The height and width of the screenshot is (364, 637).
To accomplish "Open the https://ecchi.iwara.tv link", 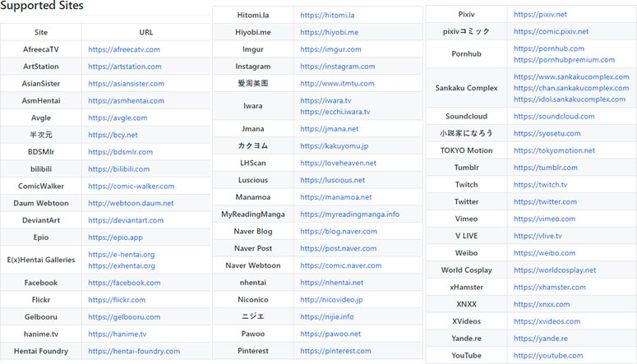I will pos(335,111).
